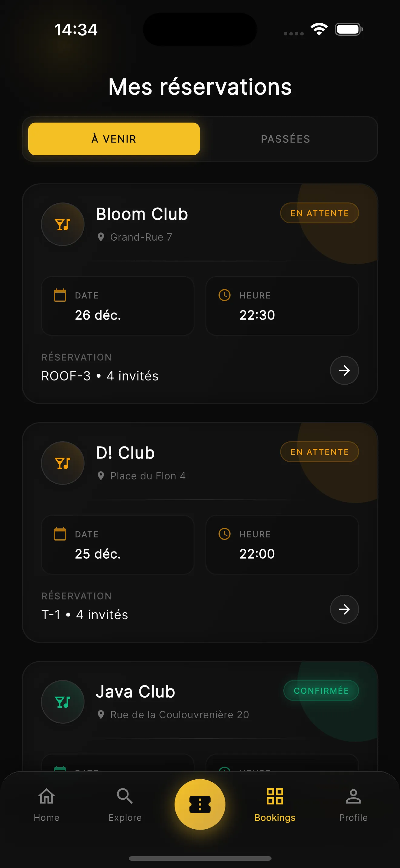Tap the Java Club venue icon
This screenshot has height=868, width=400.
63,702
